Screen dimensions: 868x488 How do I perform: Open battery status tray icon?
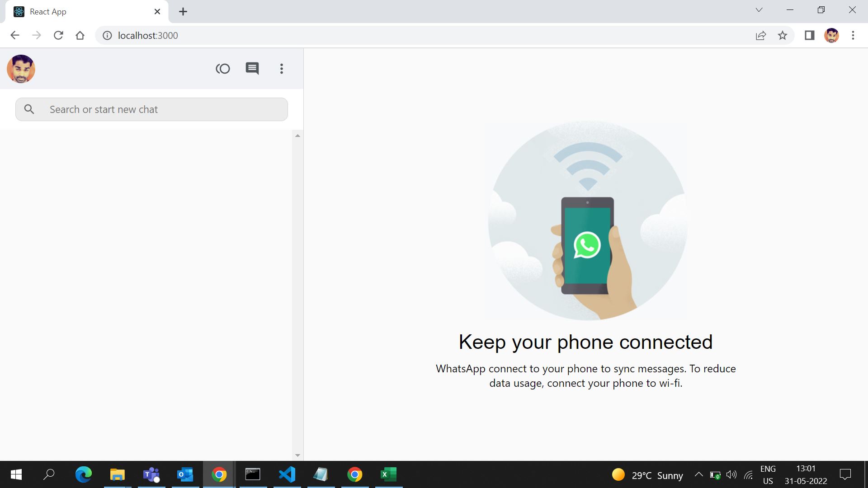tap(715, 475)
